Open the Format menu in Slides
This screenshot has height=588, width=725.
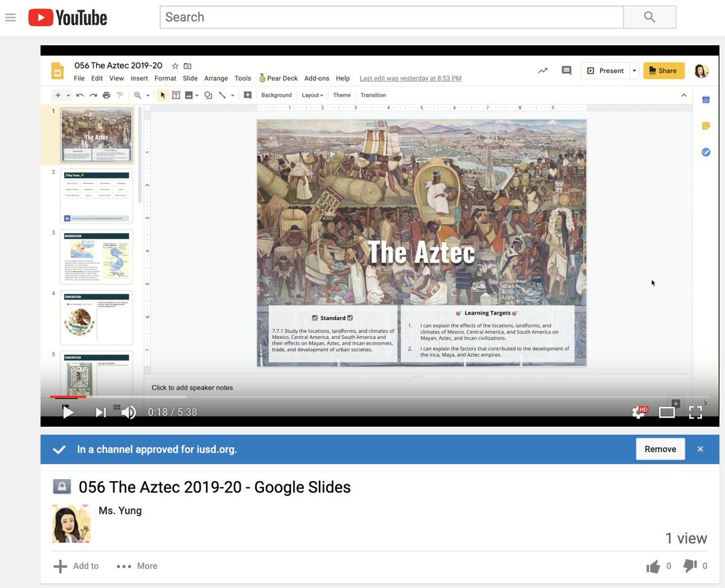point(165,78)
